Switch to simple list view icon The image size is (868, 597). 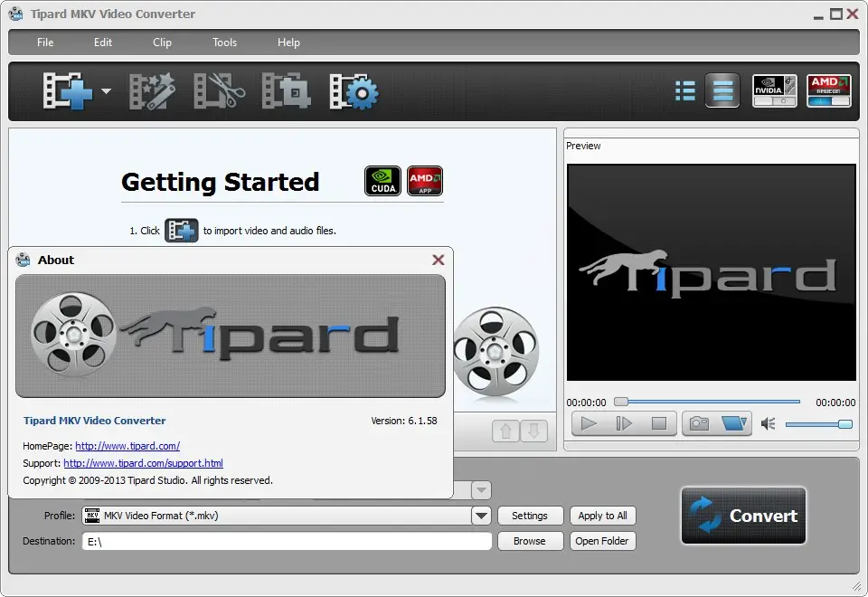(x=722, y=90)
